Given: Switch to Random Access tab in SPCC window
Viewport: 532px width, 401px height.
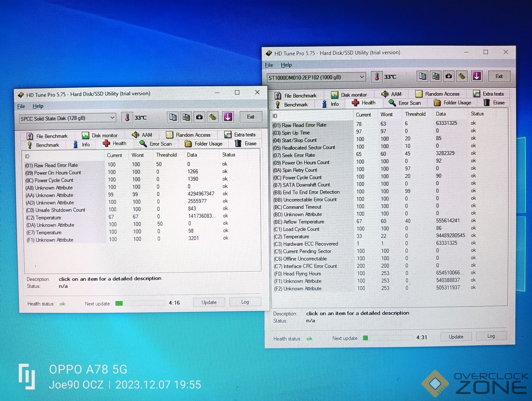Looking at the screenshot, I should click(188, 135).
